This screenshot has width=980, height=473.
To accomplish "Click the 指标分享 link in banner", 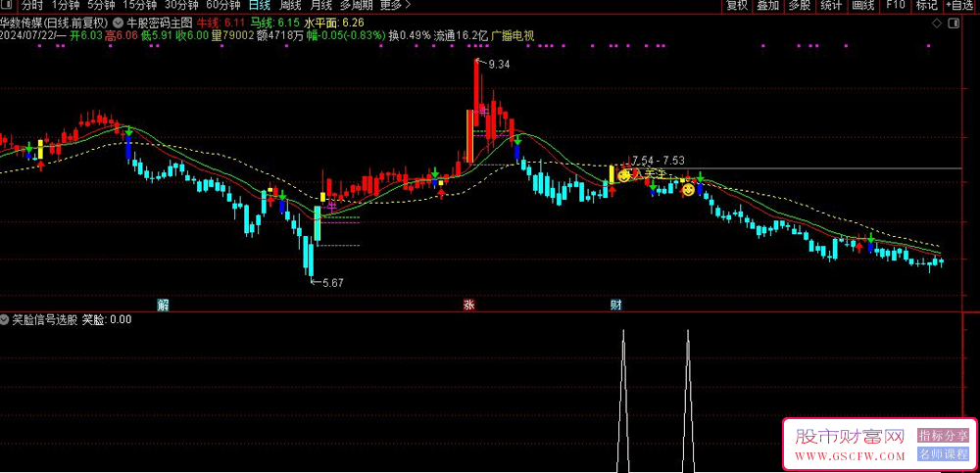I will (943, 435).
